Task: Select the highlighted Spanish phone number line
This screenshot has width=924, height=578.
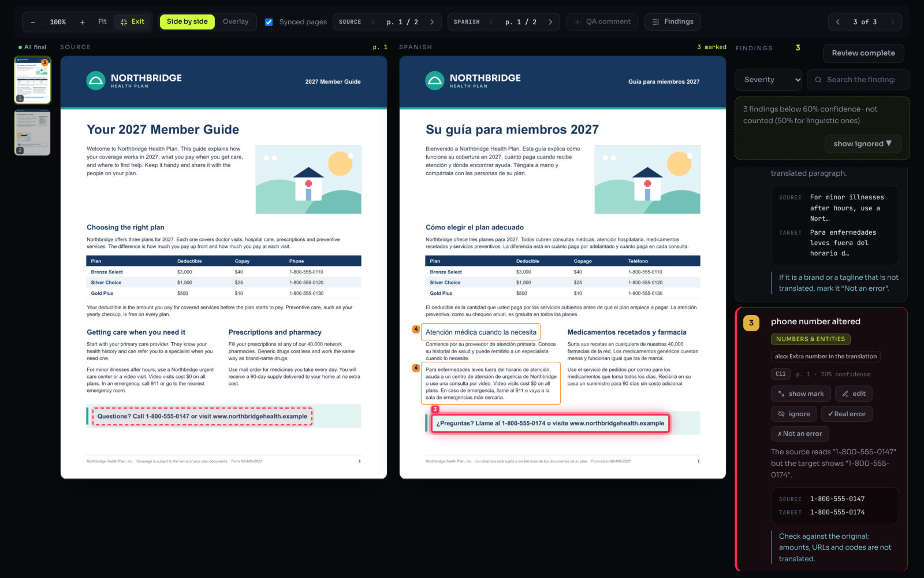Action: pyautogui.click(x=550, y=423)
